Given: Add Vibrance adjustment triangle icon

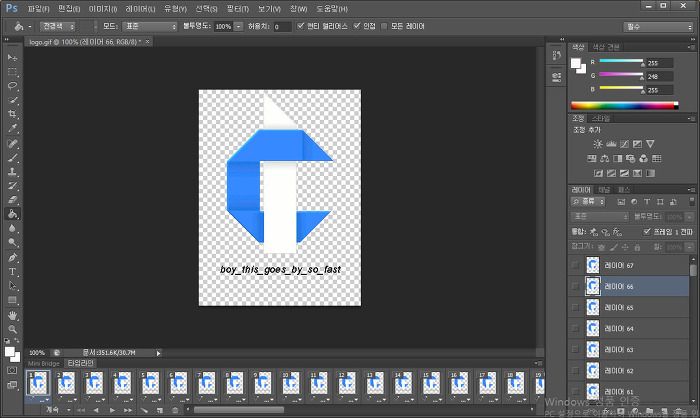Looking at the screenshot, I should pos(650,144).
